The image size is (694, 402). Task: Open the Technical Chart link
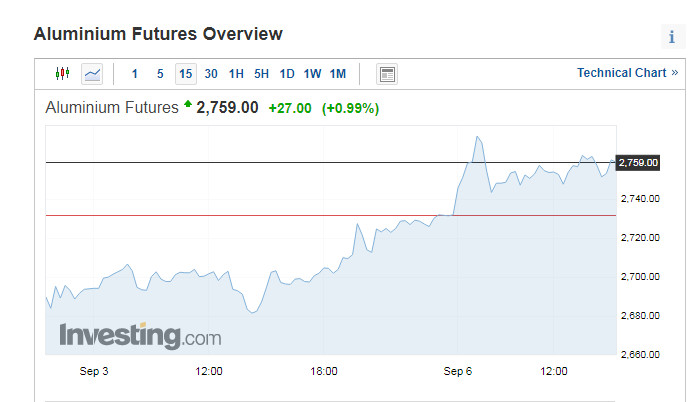(627, 73)
